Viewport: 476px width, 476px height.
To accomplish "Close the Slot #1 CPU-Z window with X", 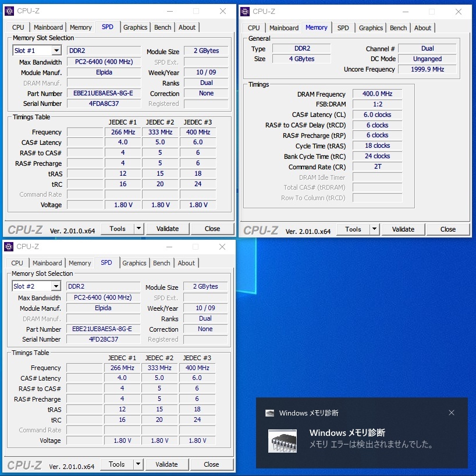I will pyautogui.click(x=223, y=11).
